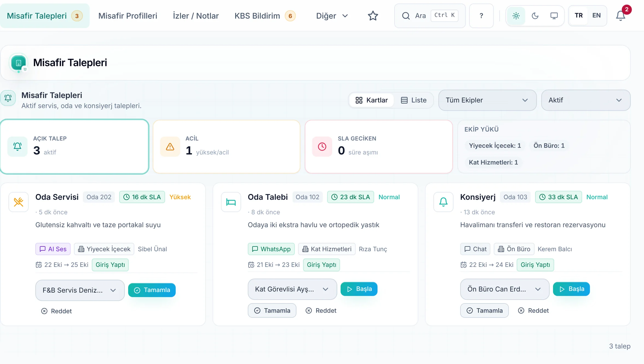Switch to Liste view
The image size is (644, 364).
[413, 100]
